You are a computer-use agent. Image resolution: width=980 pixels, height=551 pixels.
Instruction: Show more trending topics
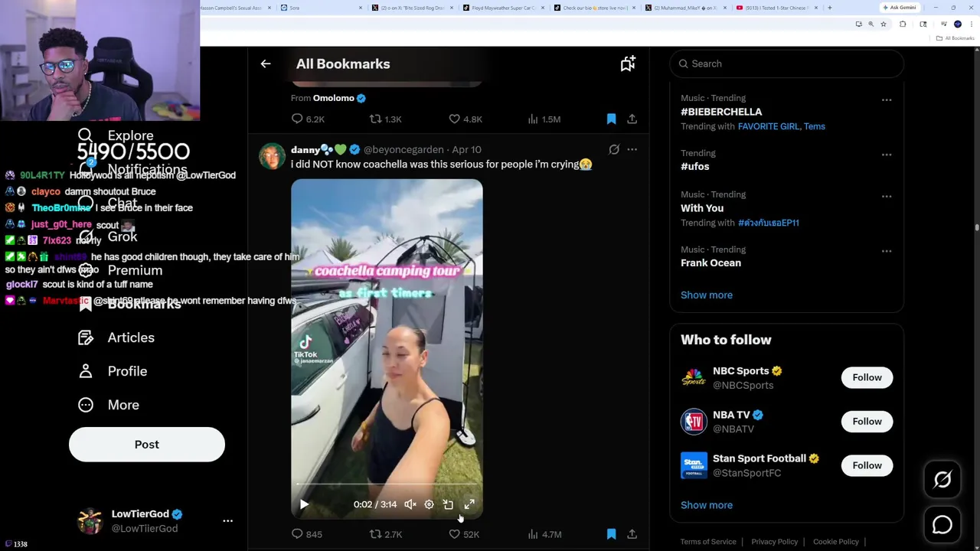[x=707, y=295]
